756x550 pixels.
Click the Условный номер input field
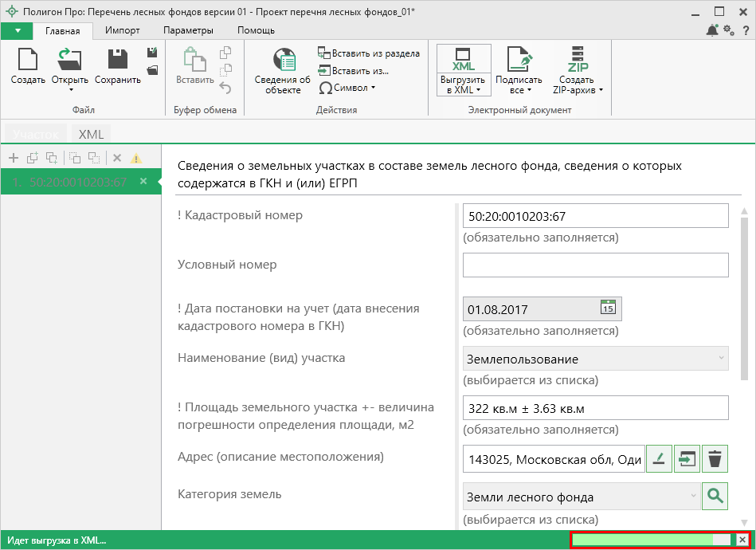pyautogui.click(x=595, y=265)
